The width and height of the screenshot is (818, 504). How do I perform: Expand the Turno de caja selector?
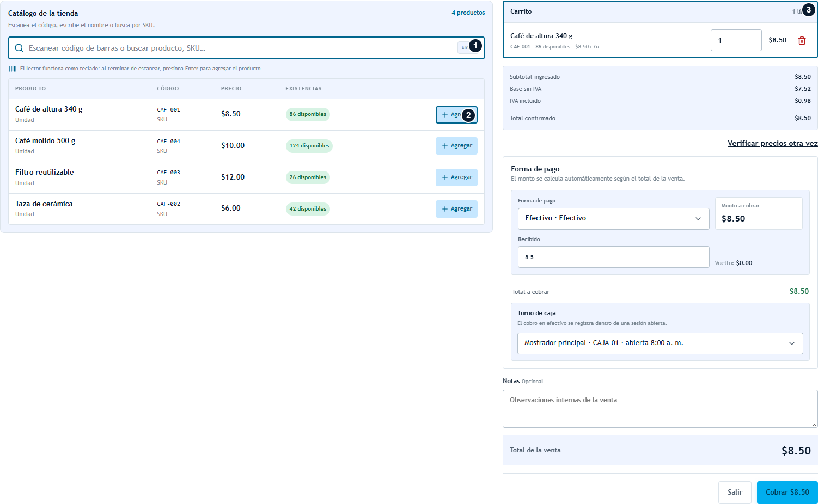coord(660,343)
